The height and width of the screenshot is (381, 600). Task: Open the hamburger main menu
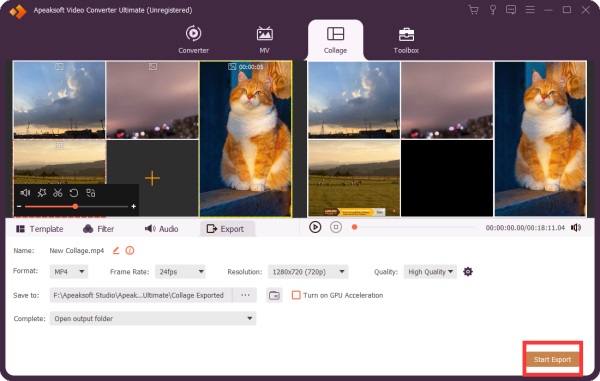click(530, 10)
